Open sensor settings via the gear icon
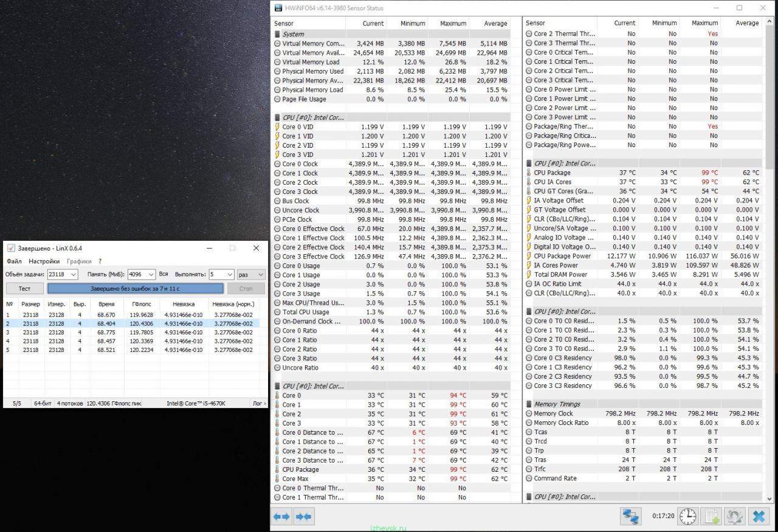Viewport: 778px width, 532px height. tap(734, 517)
